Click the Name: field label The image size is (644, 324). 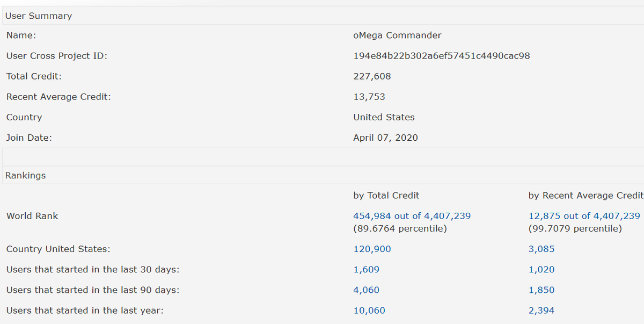pos(21,35)
